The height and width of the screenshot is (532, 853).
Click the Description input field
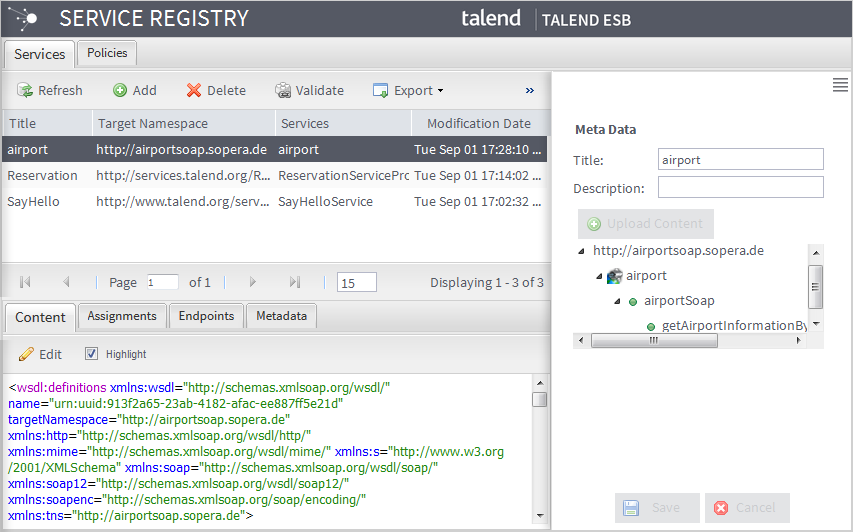(x=740, y=188)
